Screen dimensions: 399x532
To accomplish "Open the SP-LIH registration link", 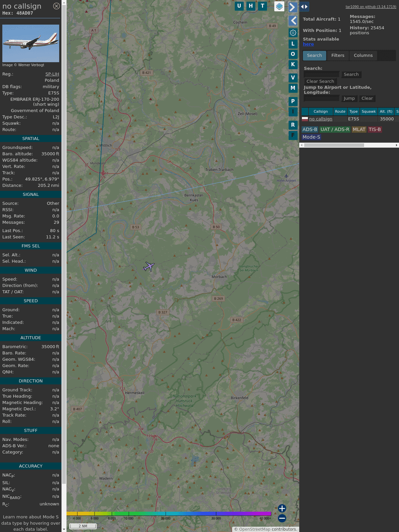I will (52, 74).
